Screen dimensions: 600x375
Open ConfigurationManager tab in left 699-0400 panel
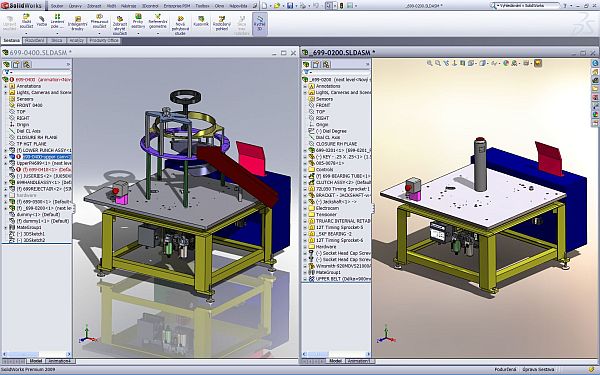click(26, 64)
